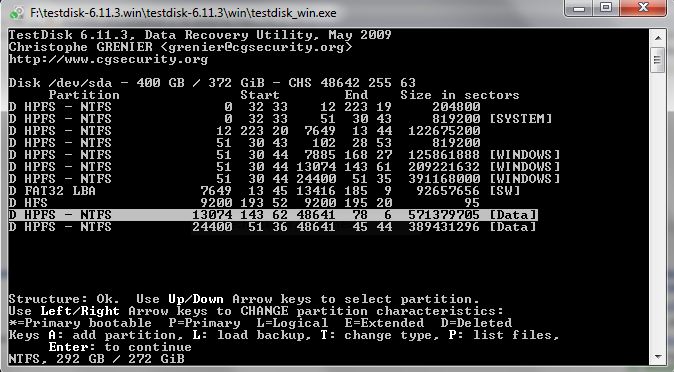Click the Disk /dev/sda header line
The height and width of the screenshot is (372, 674).
(212, 83)
